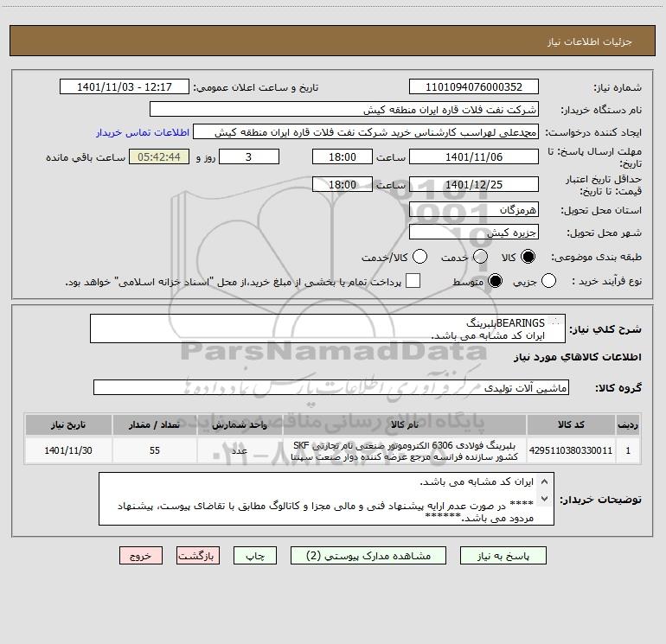
Task: Click the نام کالا column header
Action: click(x=405, y=424)
